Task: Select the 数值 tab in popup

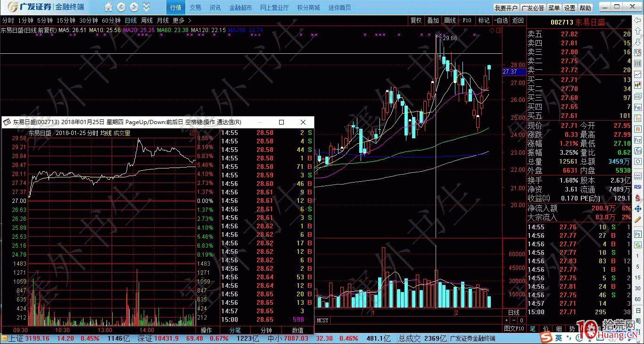Action: pyautogui.click(x=298, y=330)
